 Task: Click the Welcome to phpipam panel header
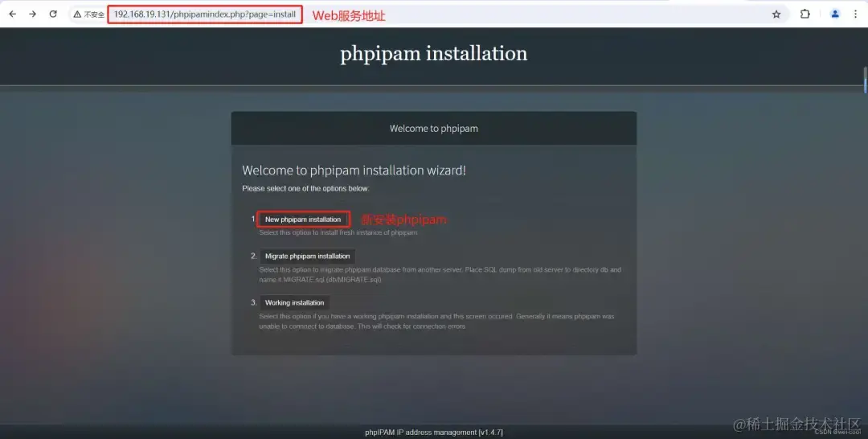[x=433, y=129]
